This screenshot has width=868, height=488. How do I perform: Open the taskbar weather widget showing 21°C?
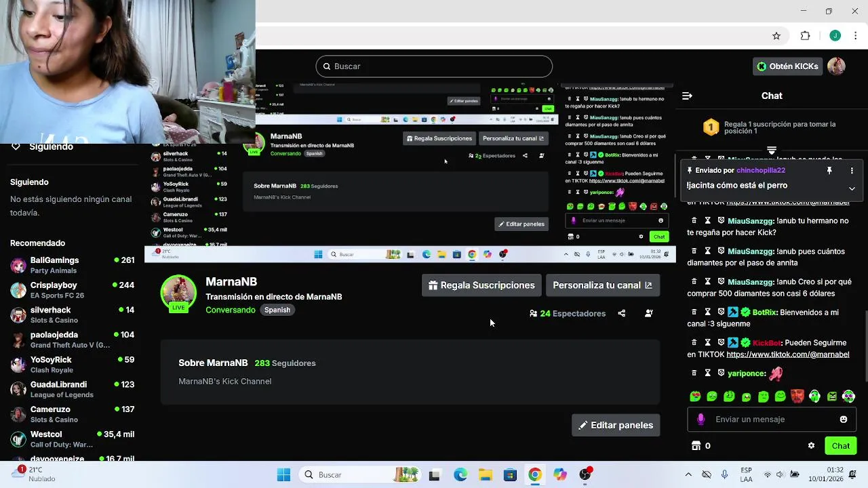tap(32, 474)
